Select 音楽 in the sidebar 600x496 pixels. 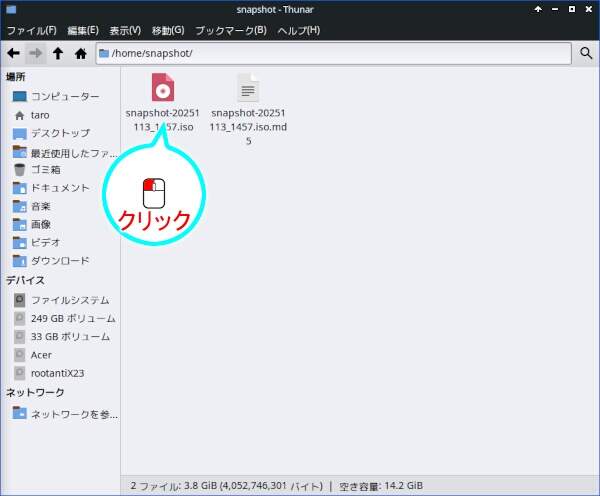click(x=41, y=206)
